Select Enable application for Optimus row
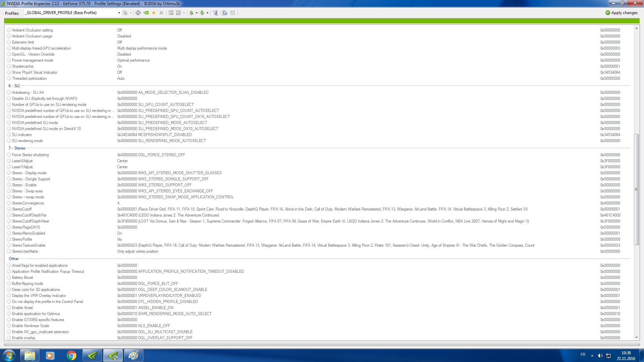Screen dimensions: 644x362 [x=318, y=314]
